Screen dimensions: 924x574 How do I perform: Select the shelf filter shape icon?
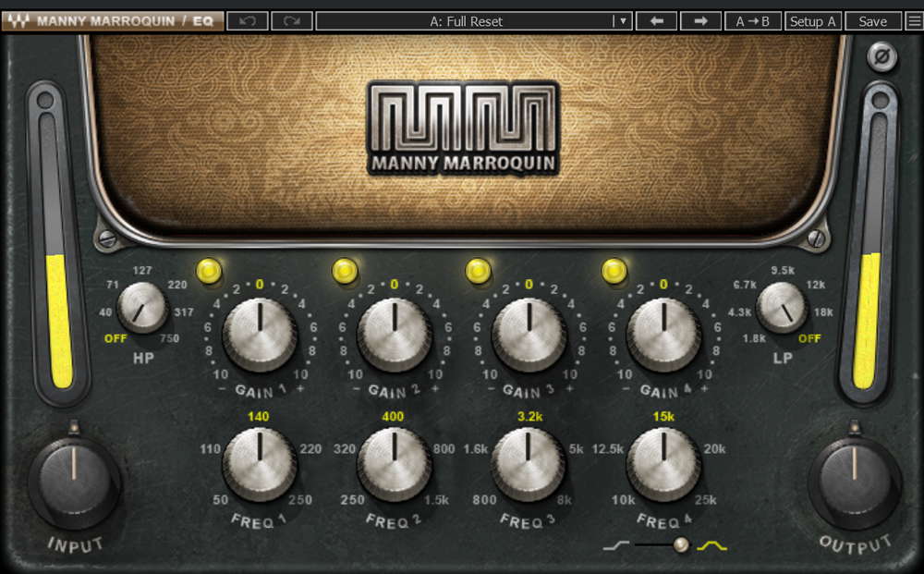tap(615, 545)
